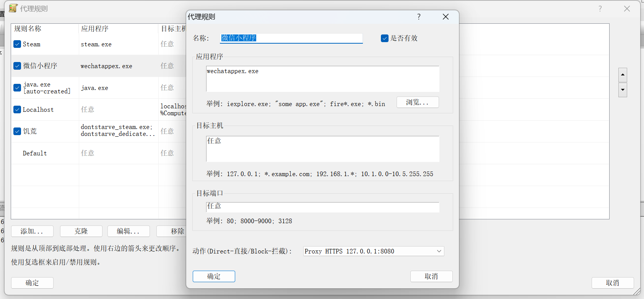Disable the java.exe auto-created rule checkbox
The image size is (644, 299).
17,88
